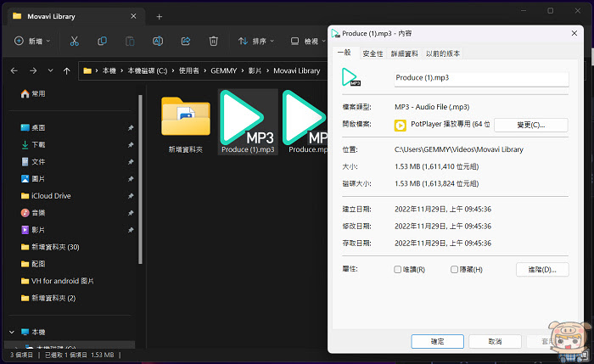This screenshot has width=594, height=364.
Task: Switch to 安全性 (Security) tab
Action: pos(373,53)
